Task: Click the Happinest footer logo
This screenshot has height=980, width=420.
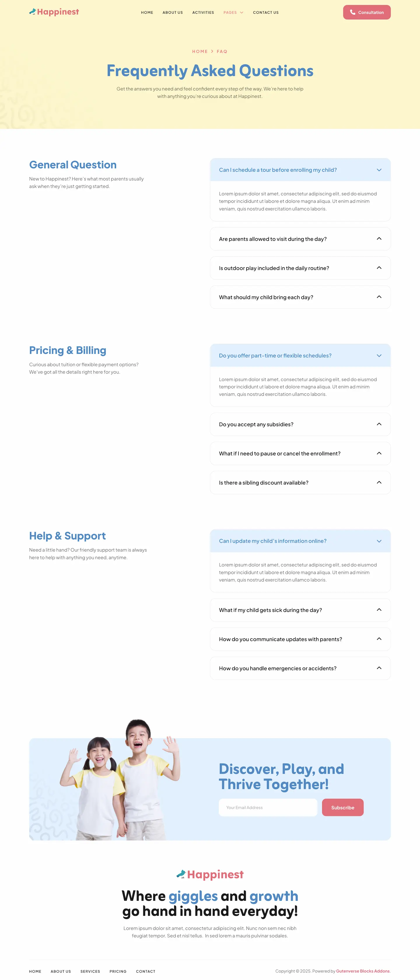Action: 210,874
